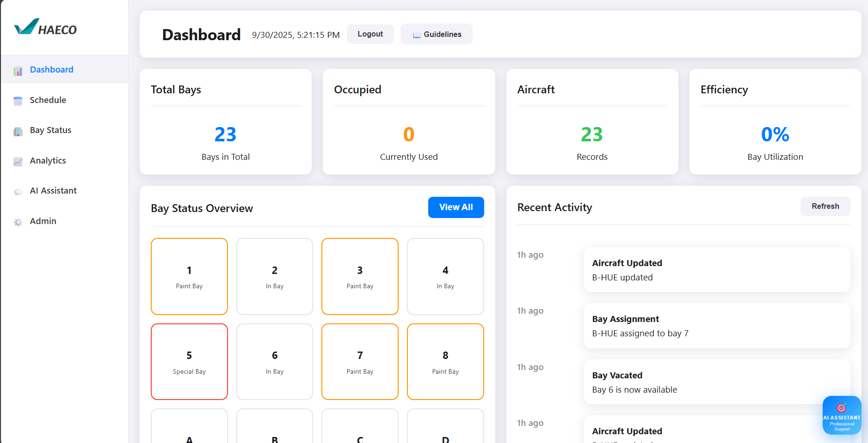Click the AI Assistant chat bubble icon

(18, 192)
